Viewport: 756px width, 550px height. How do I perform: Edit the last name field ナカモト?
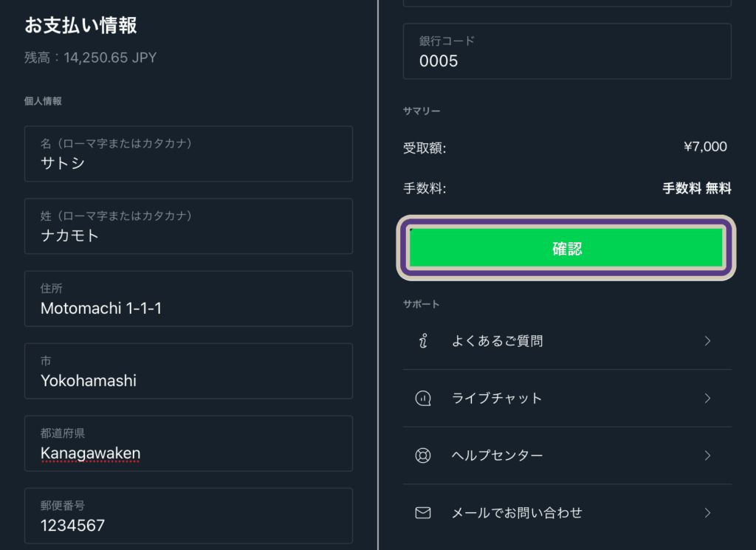188,226
